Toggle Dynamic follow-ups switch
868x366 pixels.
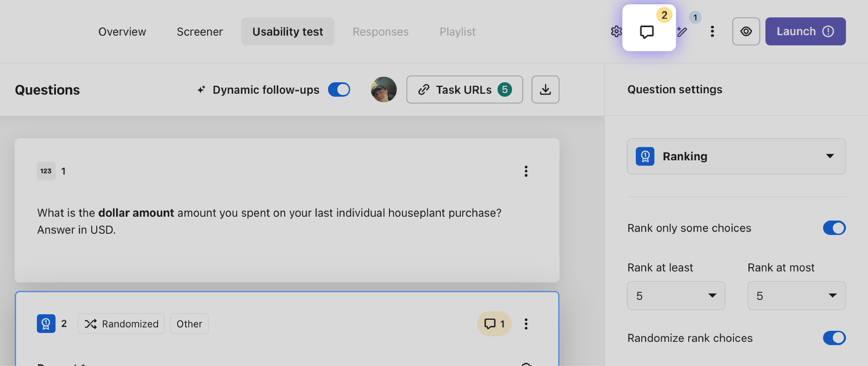click(339, 89)
